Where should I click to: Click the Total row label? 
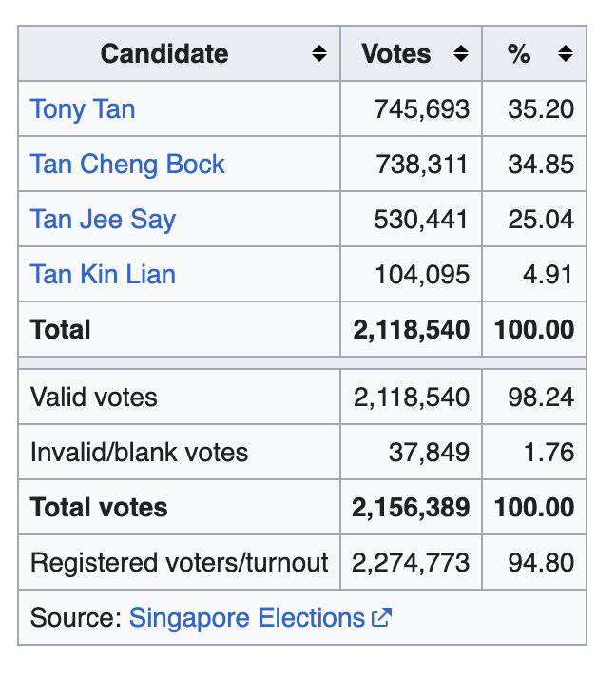[60, 330]
